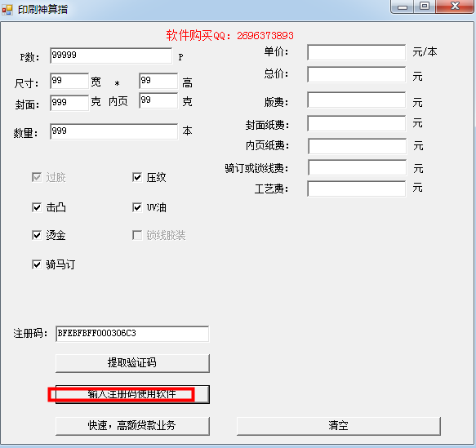Focus the 封面 gram weight field
The width and height of the screenshot is (476, 448).
[69, 103]
